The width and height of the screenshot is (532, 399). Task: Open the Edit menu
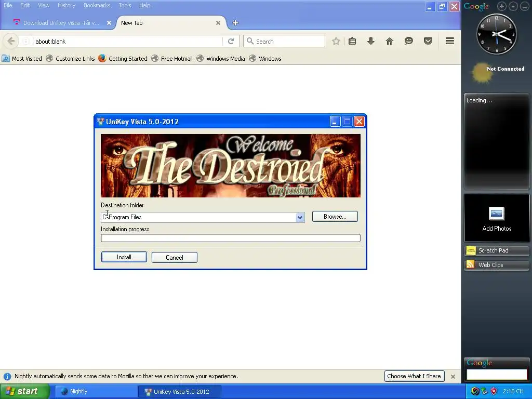[x=25, y=5]
